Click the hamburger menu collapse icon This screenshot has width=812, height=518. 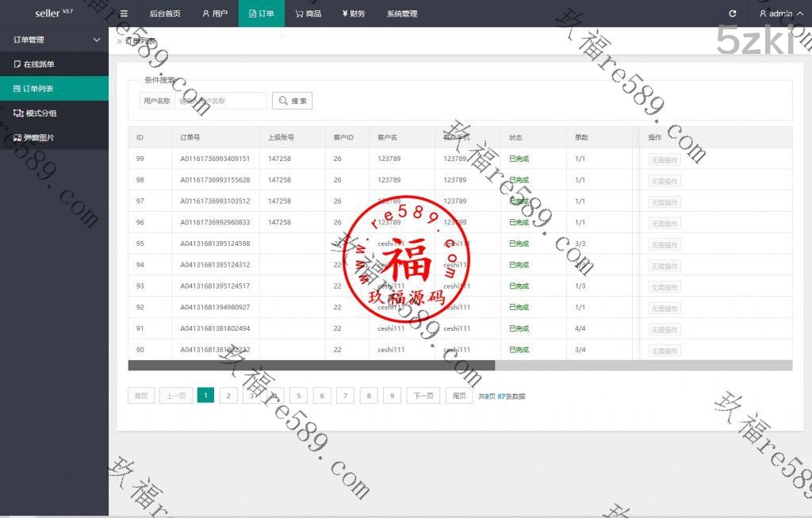[x=124, y=13]
